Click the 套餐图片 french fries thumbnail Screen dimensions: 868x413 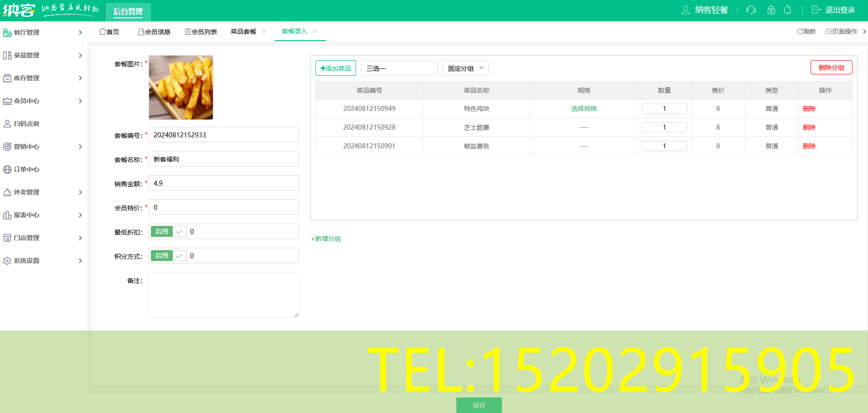click(x=181, y=88)
